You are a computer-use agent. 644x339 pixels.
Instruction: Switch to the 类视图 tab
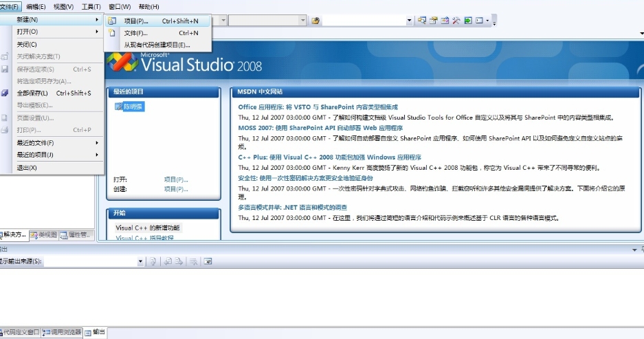[44, 234]
